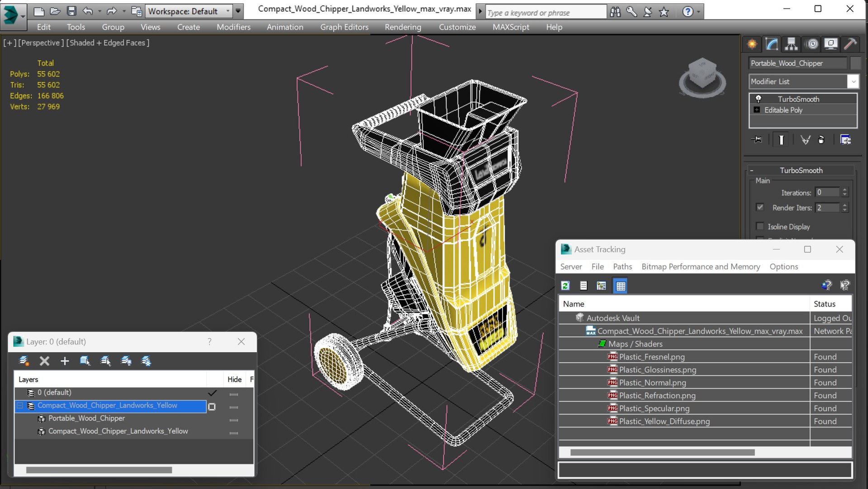Enable the Isoline Display checkbox

tap(760, 226)
